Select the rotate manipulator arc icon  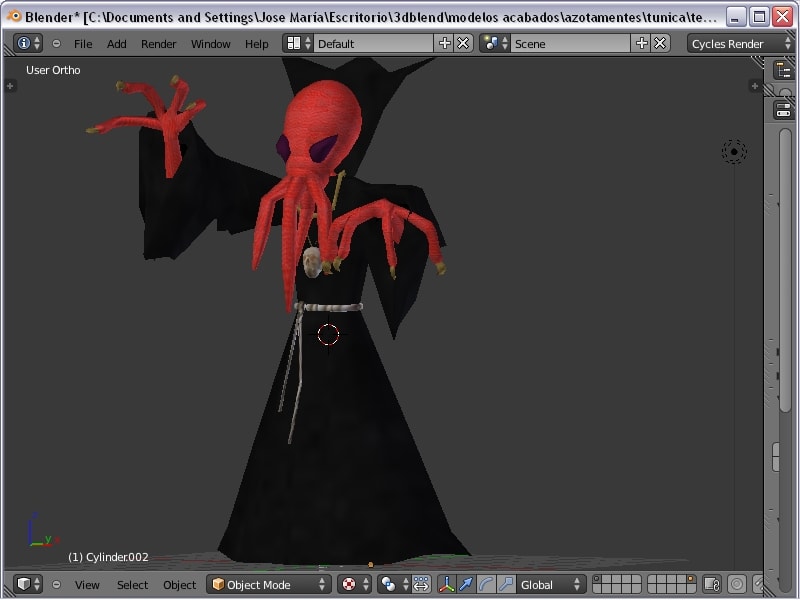tap(486, 584)
